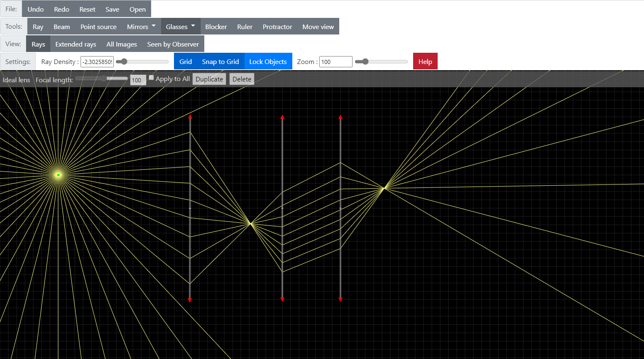Click the Zoom value input field
The height and width of the screenshot is (359, 644).
(x=335, y=62)
